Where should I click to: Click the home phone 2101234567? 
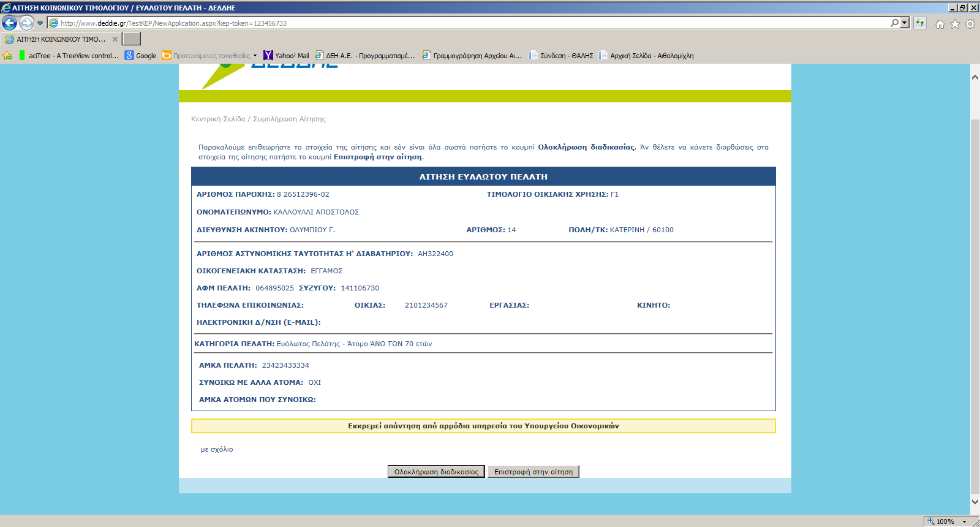click(x=426, y=305)
